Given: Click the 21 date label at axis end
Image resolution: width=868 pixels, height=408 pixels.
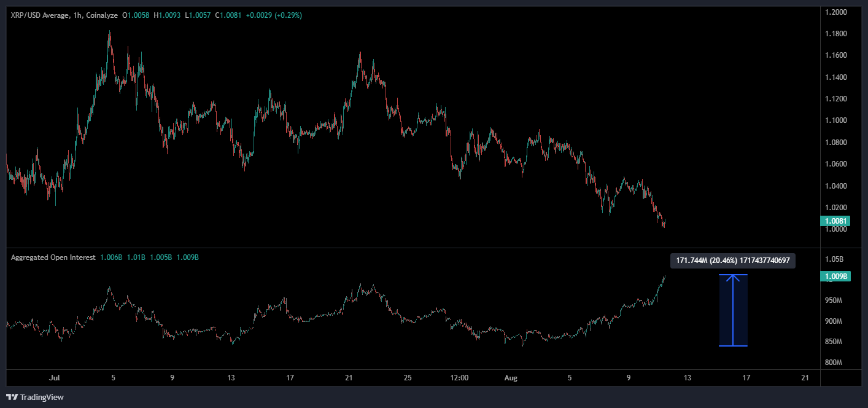Looking at the screenshot, I should tap(805, 378).
